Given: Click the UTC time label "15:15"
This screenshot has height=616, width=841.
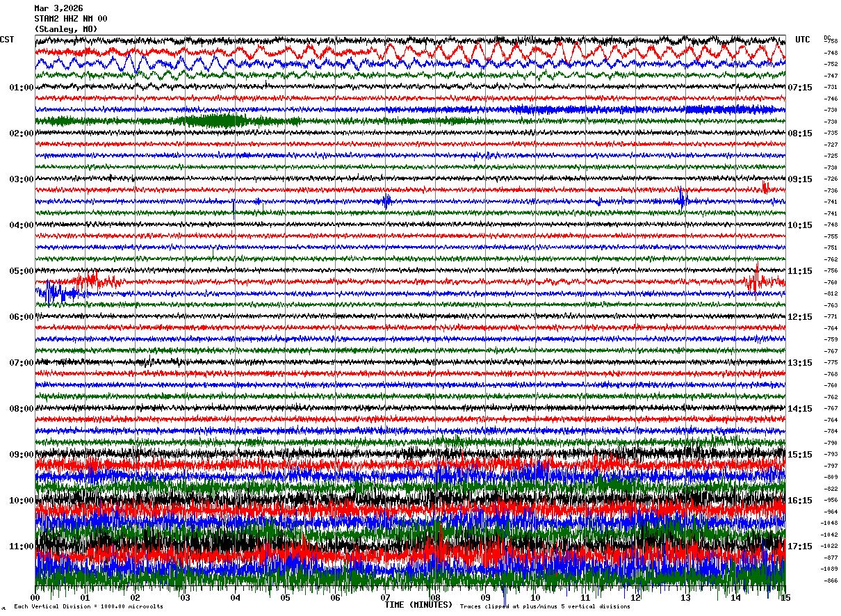Looking at the screenshot, I should 800,455.
